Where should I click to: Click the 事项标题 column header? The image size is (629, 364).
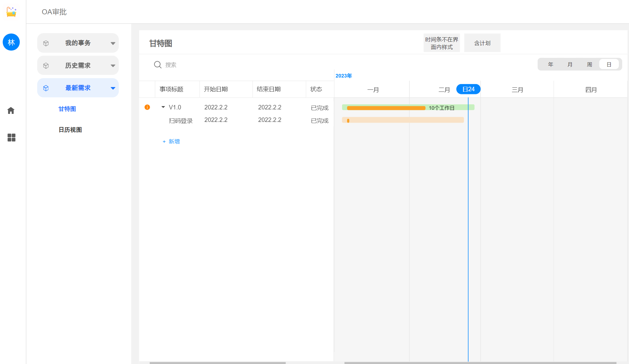171,89
